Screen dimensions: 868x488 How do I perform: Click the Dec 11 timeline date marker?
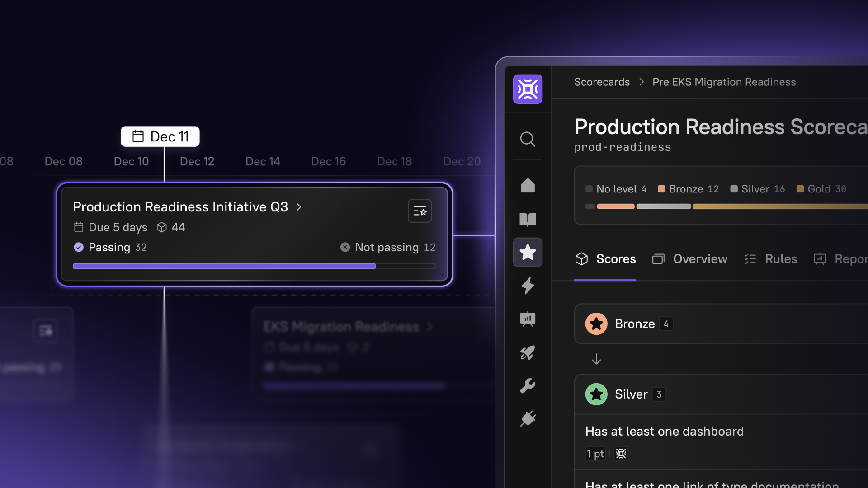160,136
